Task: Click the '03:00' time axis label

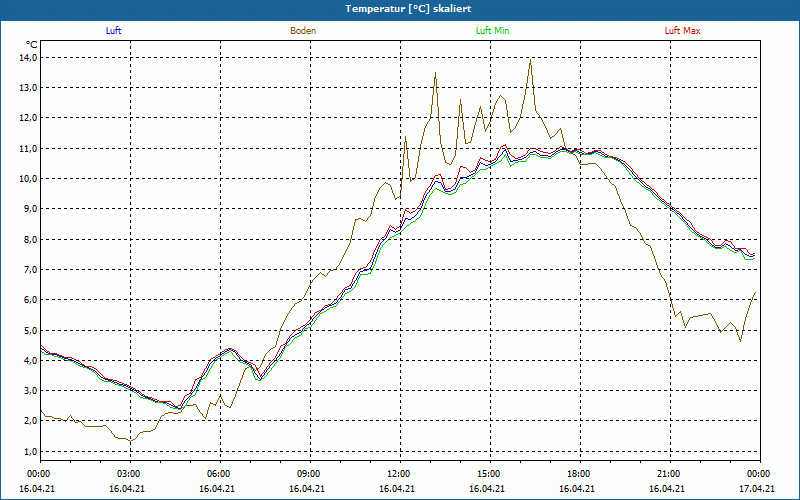Action: click(x=128, y=474)
